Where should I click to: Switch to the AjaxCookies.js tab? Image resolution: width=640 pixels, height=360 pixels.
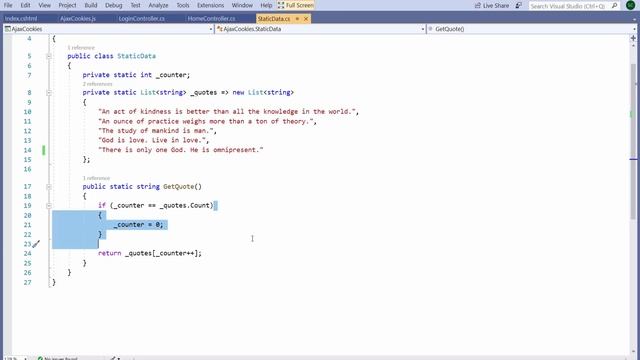click(x=78, y=19)
